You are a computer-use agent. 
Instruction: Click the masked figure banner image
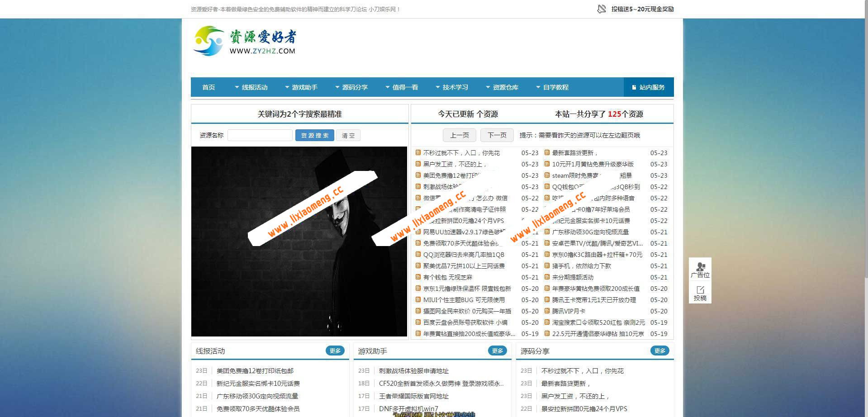pos(299,242)
